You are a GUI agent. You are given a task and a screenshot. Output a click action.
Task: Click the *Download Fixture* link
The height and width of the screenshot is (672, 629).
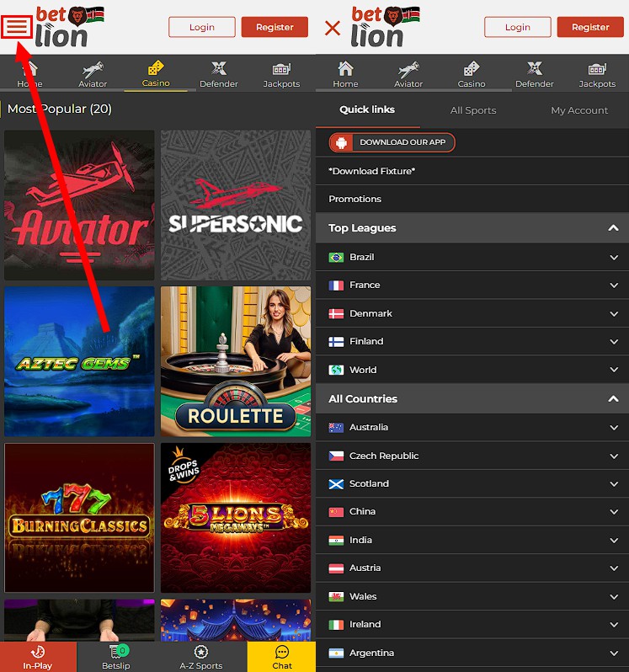pyautogui.click(x=371, y=171)
